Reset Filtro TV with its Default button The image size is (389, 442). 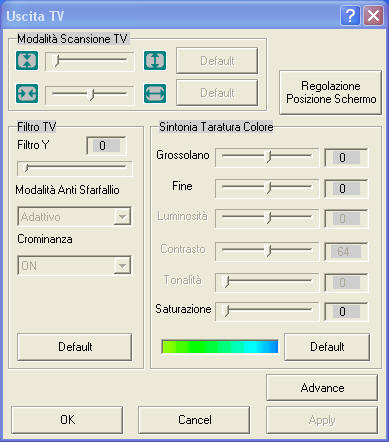point(75,347)
